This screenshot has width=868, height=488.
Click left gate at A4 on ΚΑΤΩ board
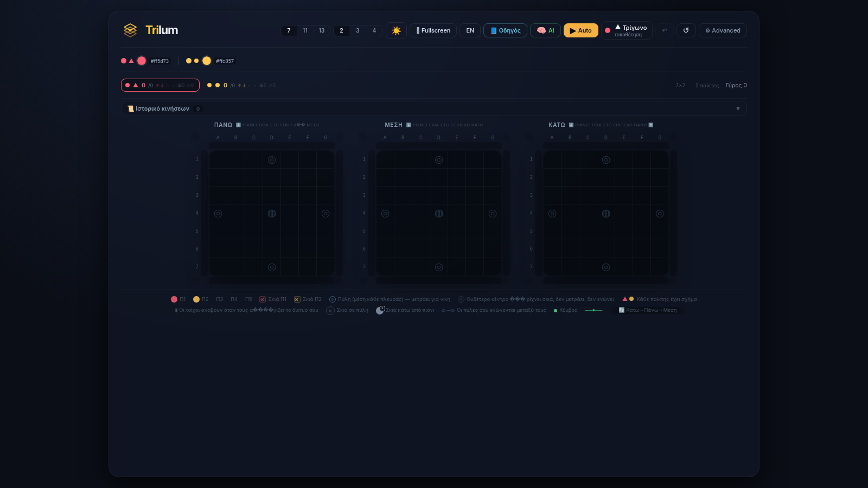click(552, 214)
